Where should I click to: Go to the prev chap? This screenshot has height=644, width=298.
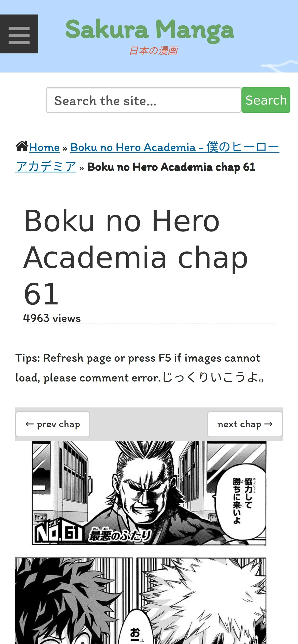tap(53, 424)
